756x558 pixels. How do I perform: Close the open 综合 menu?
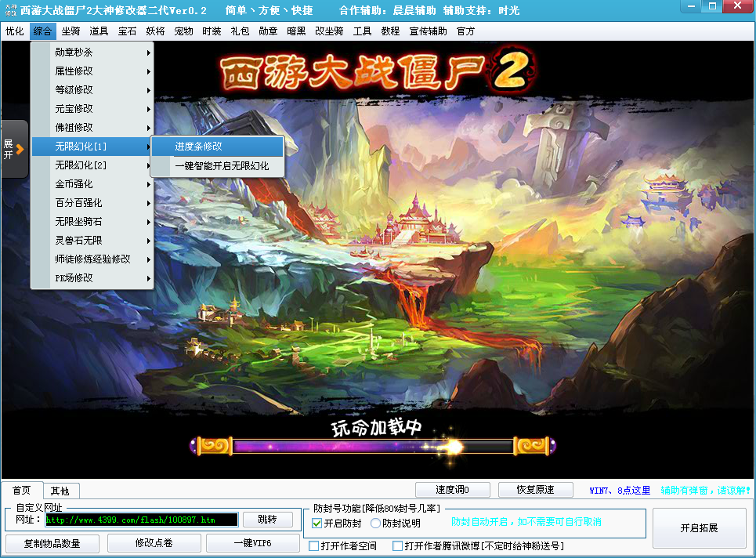point(42,31)
